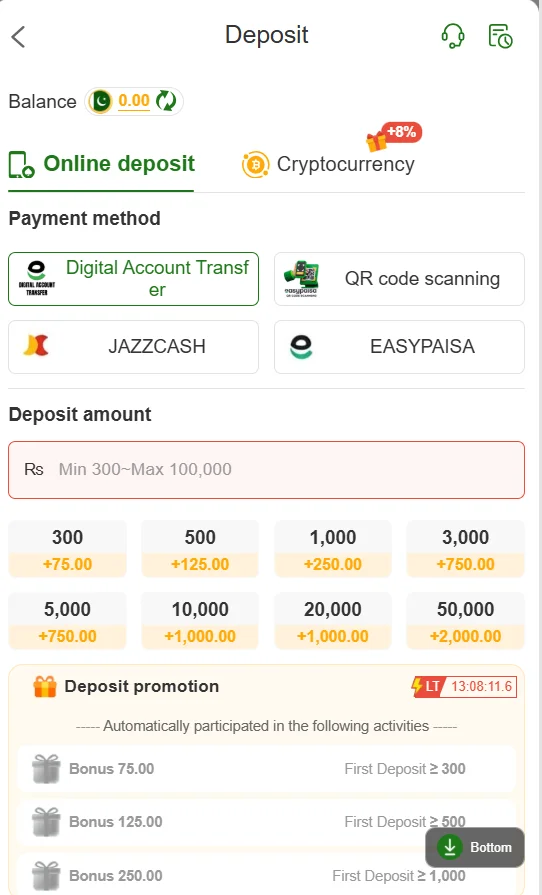Click the Deposit promotion gift icon
542x895 pixels.
click(x=45, y=686)
